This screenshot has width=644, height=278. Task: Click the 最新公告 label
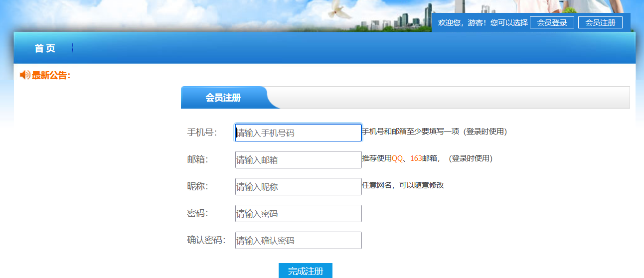51,75
